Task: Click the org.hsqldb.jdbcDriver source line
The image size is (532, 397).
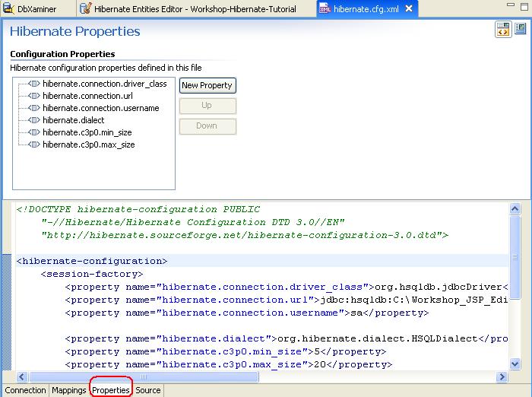Action: (287, 287)
